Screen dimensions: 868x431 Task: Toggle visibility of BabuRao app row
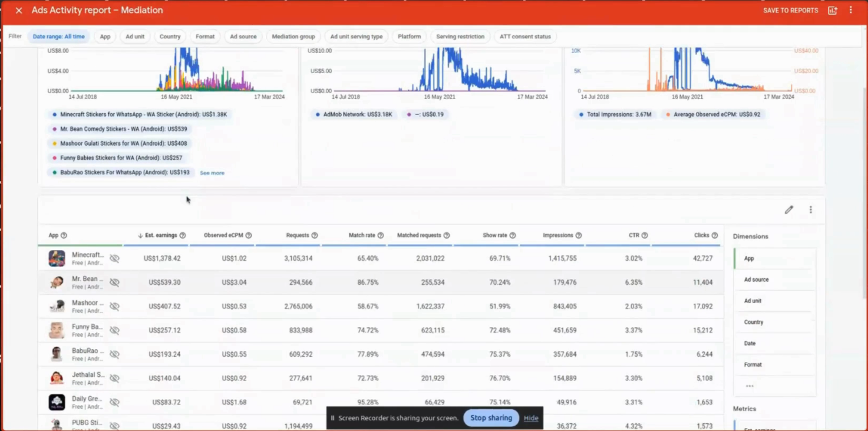(x=114, y=354)
